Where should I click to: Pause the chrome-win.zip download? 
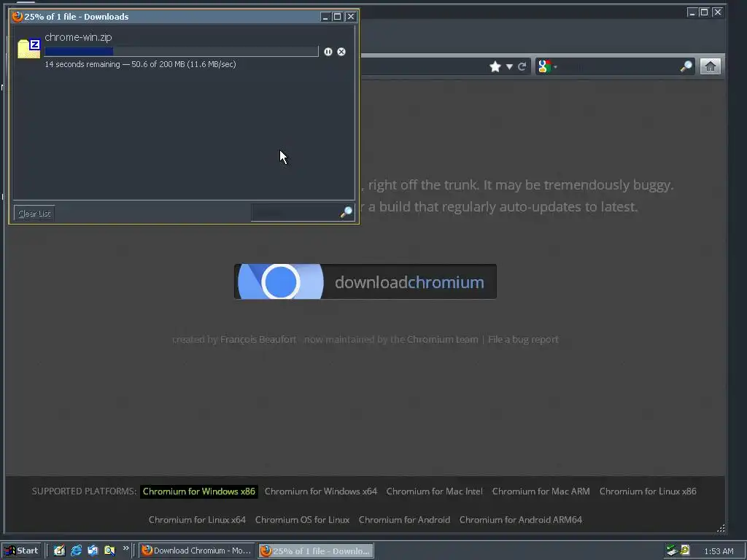click(328, 52)
